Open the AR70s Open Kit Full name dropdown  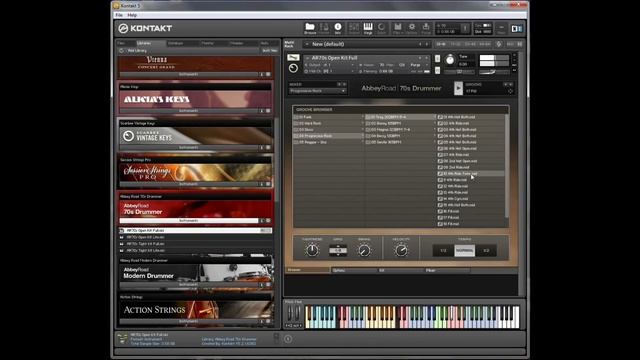[308, 58]
